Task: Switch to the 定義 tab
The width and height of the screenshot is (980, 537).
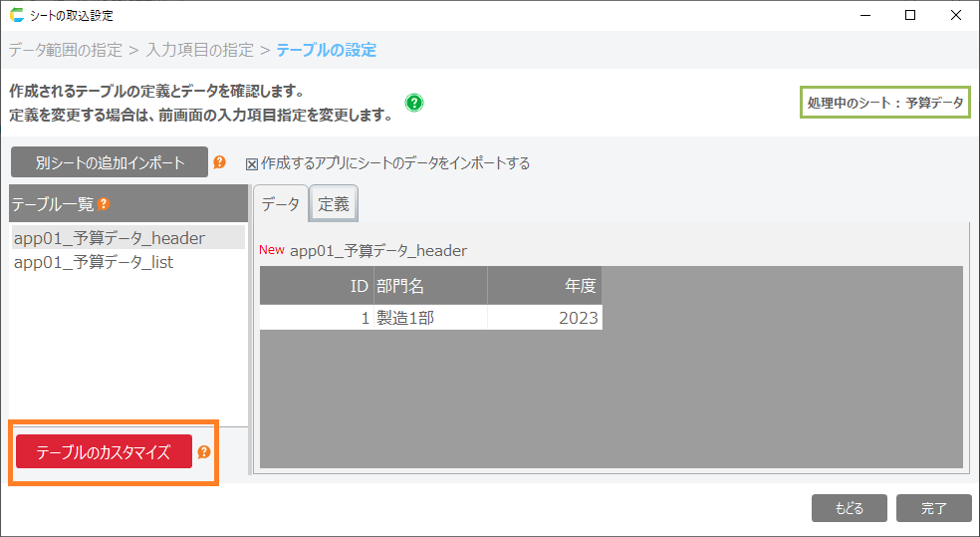Action: coord(334,204)
